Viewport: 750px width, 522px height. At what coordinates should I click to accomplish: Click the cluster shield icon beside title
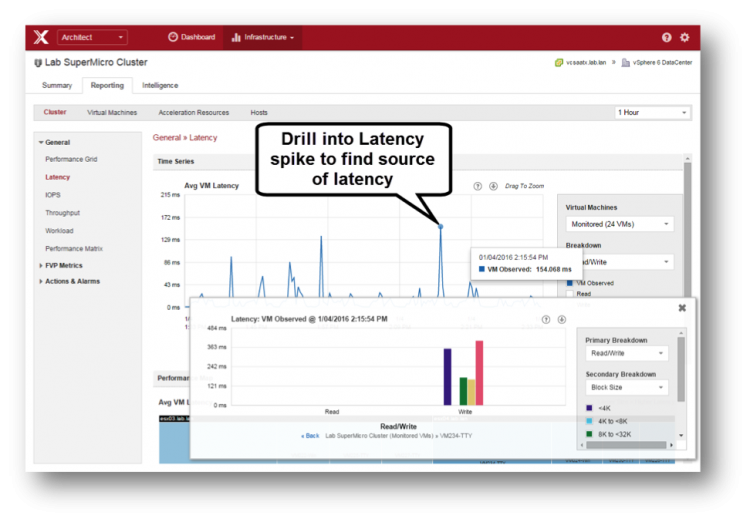click(x=38, y=63)
